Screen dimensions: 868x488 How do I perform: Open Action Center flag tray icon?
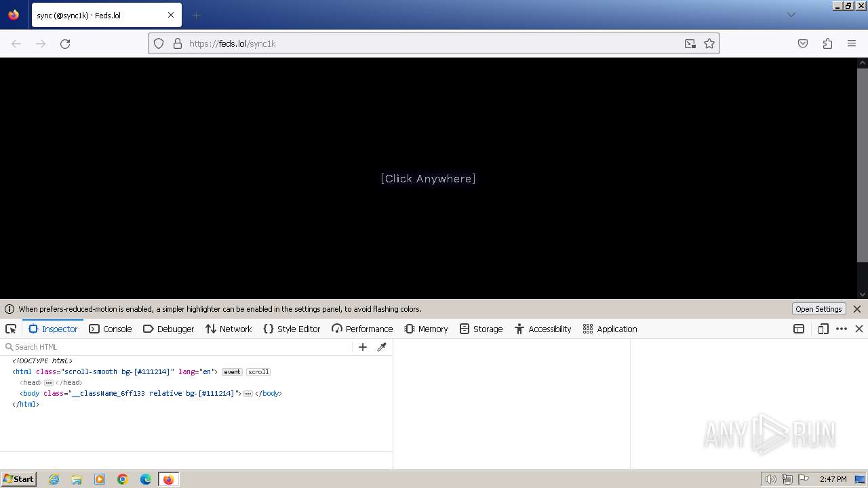point(804,479)
